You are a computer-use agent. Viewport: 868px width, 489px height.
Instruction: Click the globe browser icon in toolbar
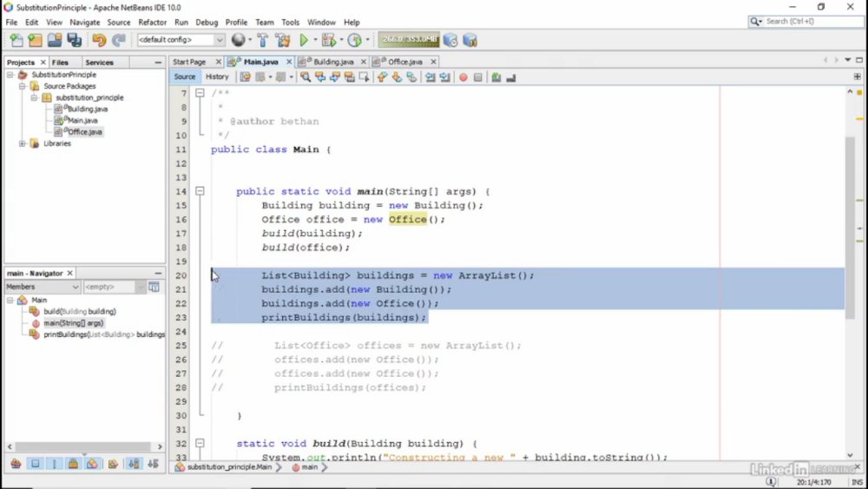point(238,40)
